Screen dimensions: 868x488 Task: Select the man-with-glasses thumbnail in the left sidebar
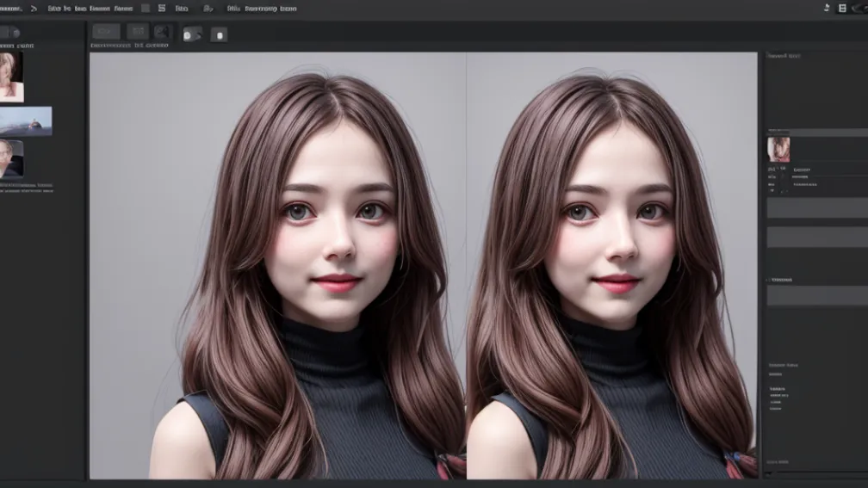(11, 158)
